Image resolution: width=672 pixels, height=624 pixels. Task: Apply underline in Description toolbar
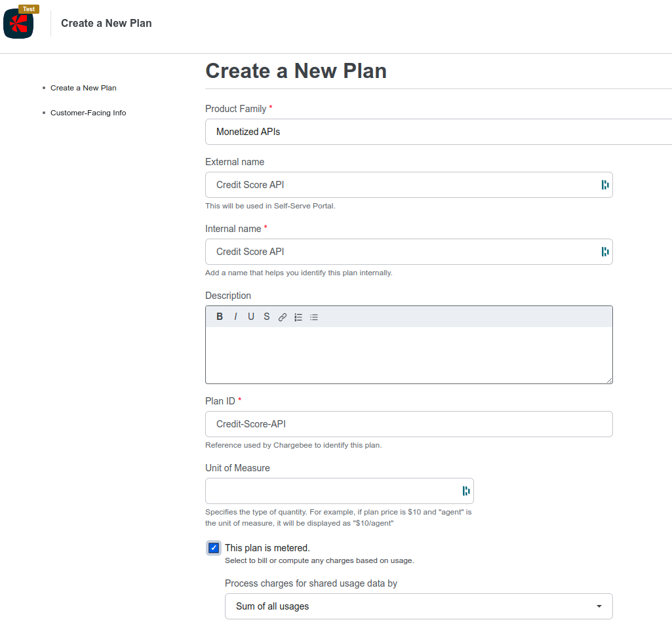point(251,317)
